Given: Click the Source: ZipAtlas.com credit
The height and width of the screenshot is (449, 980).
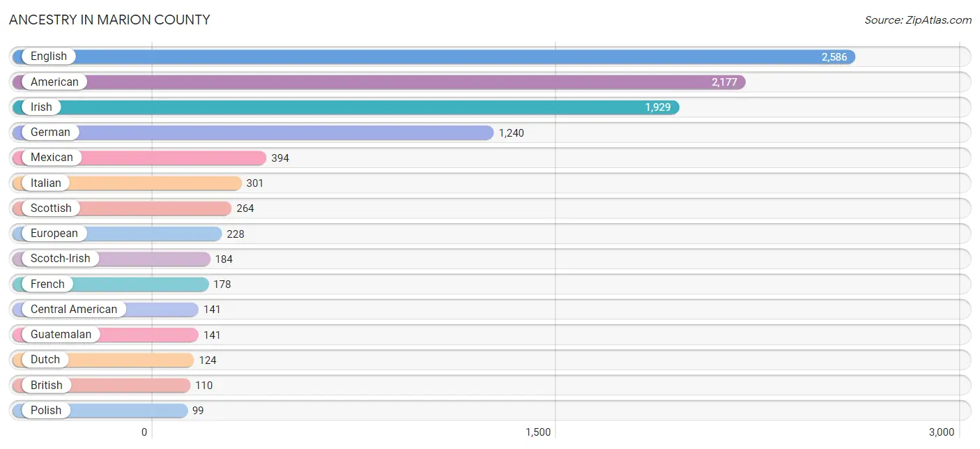Looking at the screenshot, I should (918, 20).
